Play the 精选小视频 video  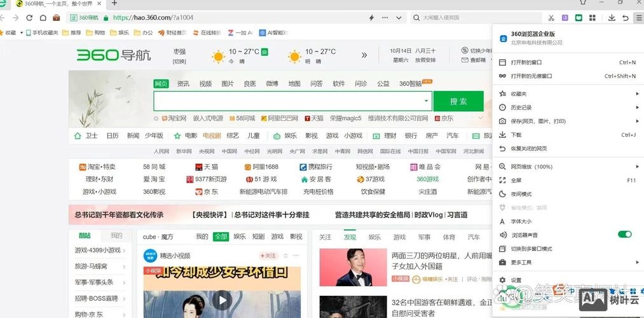point(223,300)
